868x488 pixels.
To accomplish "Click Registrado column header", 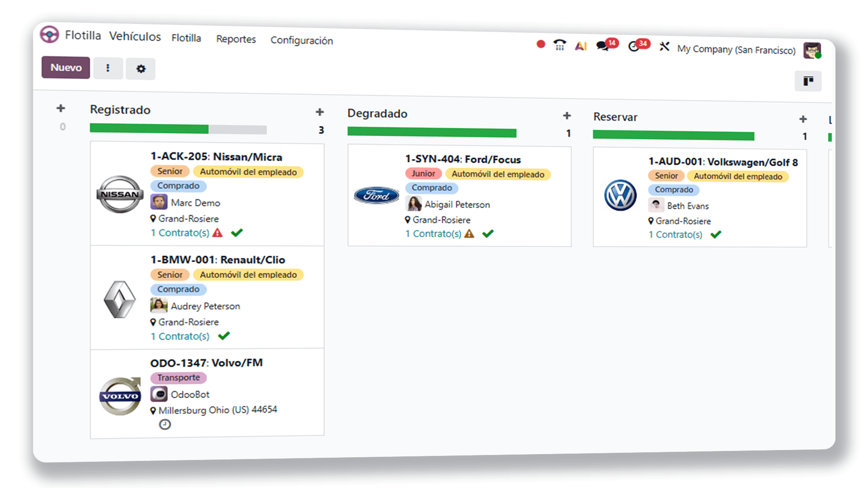I will pos(120,110).
